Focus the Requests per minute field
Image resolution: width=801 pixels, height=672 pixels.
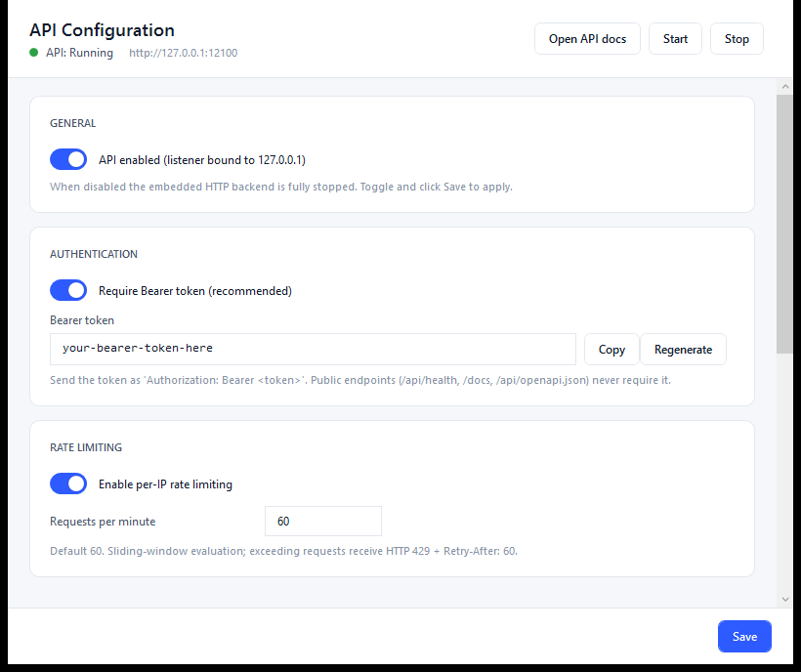pyautogui.click(x=323, y=521)
